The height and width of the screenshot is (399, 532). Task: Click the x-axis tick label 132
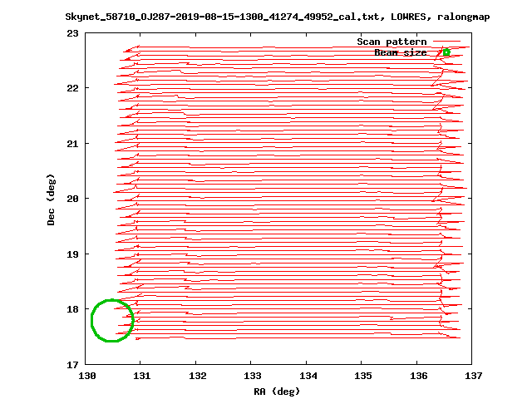pyautogui.click(x=198, y=376)
